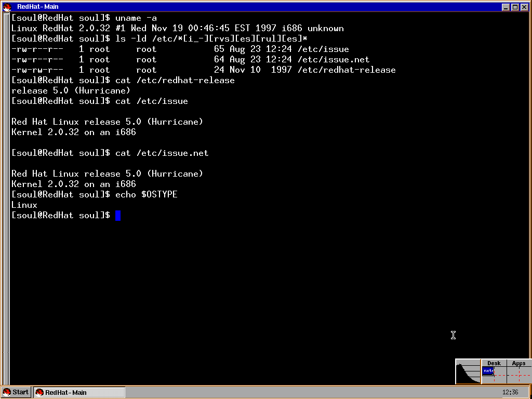Switch to the Apps tab in pager

(x=519, y=363)
